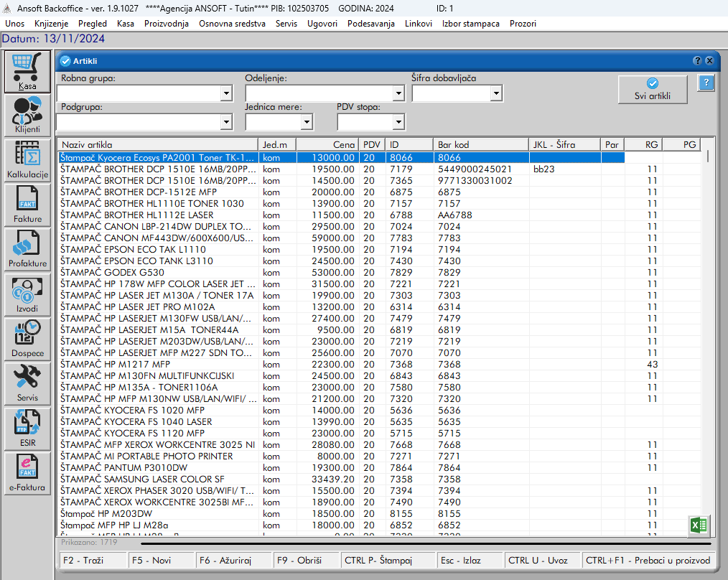This screenshot has height=580, width=728.
Task: Open the Osnovna sredstva menu
Action: 232,24
